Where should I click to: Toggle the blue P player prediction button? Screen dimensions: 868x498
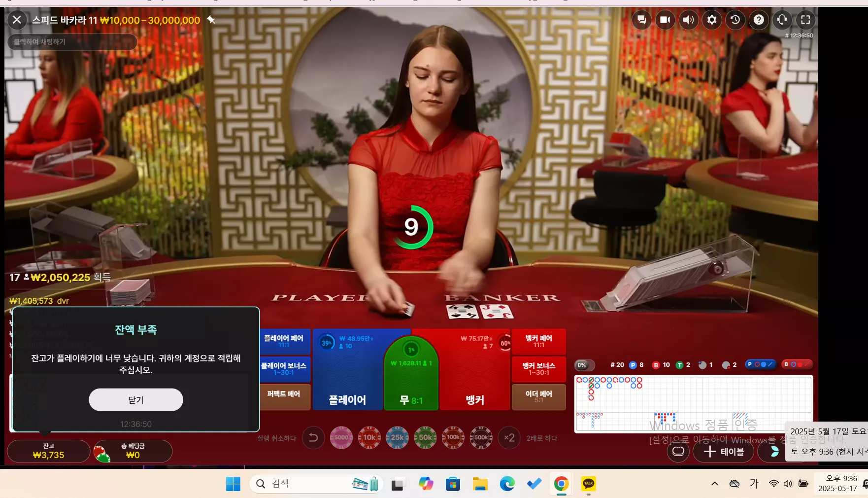click(x=761, y=364)
